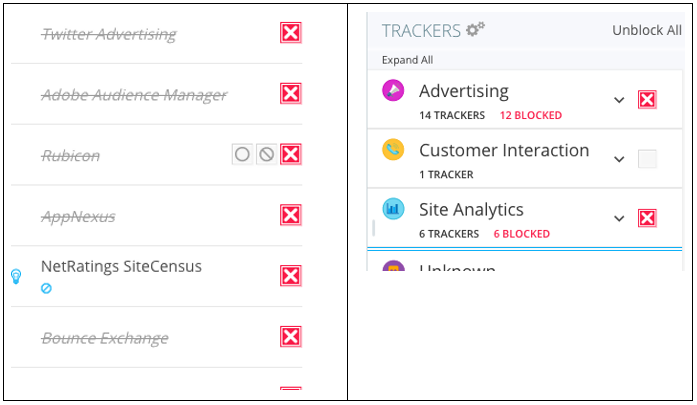Select Rubicon restrict slash-circle icon
Image resolution: width=697 pixels, height=405 pixels.
click(267, 154)
